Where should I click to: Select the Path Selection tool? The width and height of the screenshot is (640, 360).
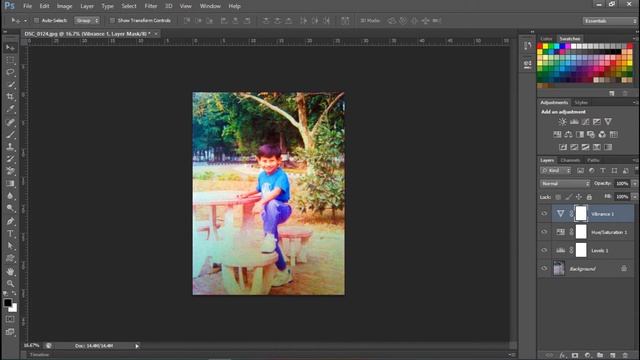point(10,246)
